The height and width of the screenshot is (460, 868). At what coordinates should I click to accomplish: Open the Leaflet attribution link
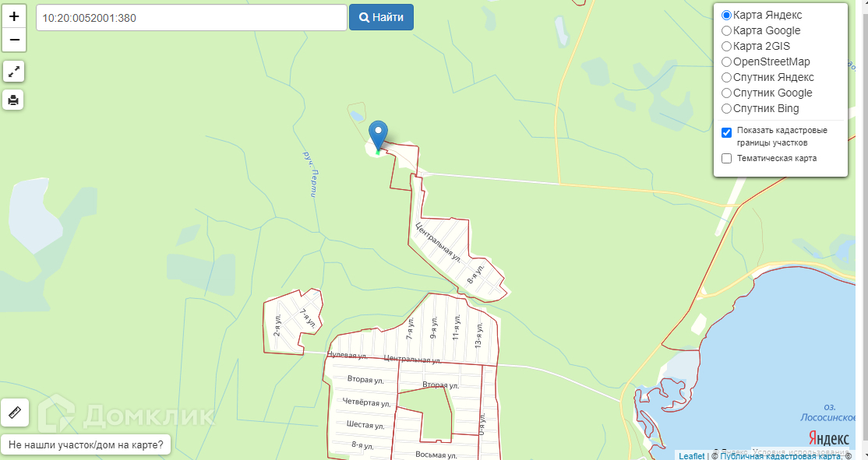(691, 455)
